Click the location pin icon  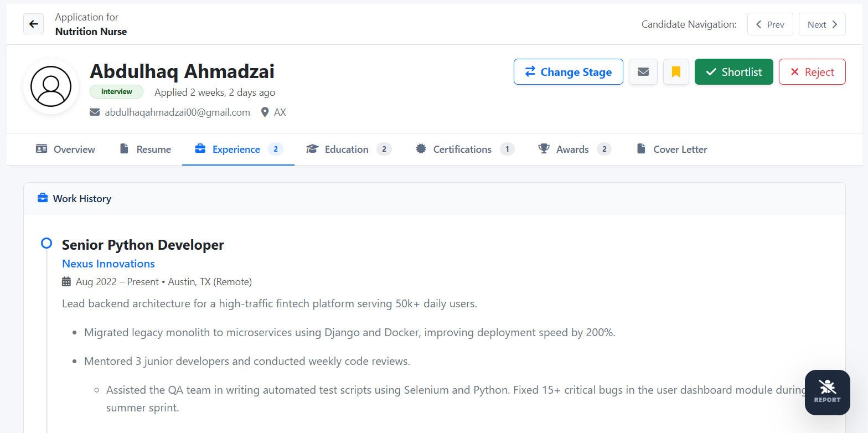[x=265, y=112]
